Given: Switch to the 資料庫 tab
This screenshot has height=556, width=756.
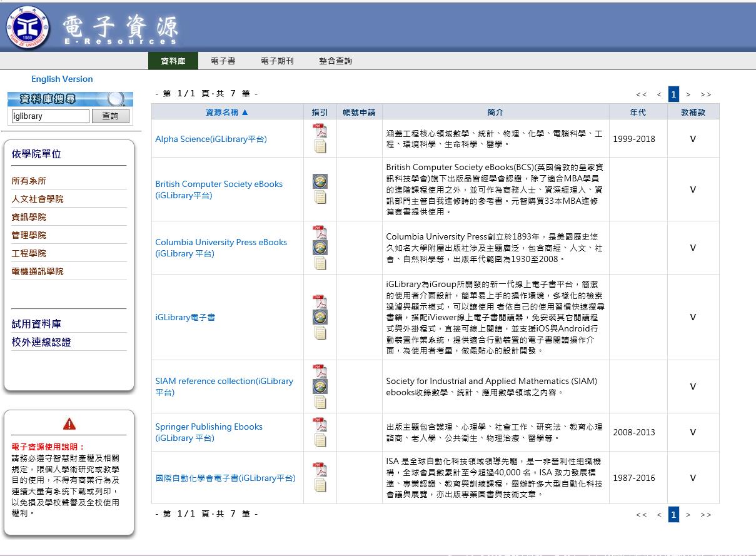Looking at the screenshot, I should [x=173, y=61].
